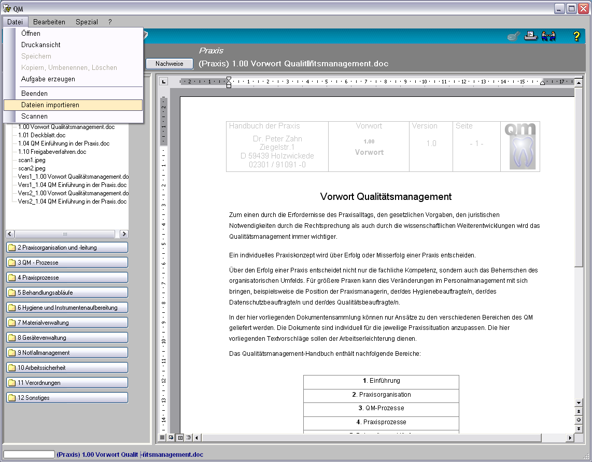Click file list scroll left arrow

click(x=10, y=234)
